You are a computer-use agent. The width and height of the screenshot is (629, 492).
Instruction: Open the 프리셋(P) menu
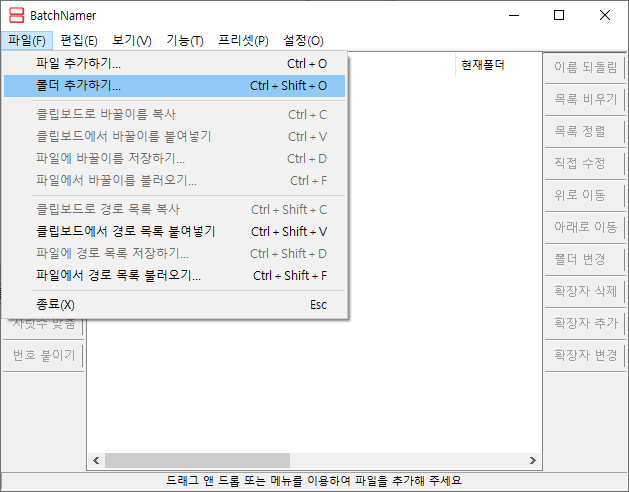click(x=243, y=41)
